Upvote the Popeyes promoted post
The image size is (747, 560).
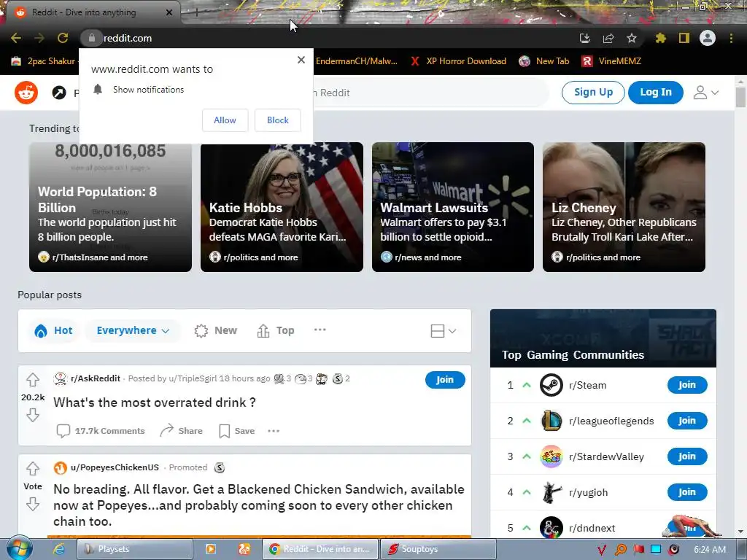click(32, 469)
